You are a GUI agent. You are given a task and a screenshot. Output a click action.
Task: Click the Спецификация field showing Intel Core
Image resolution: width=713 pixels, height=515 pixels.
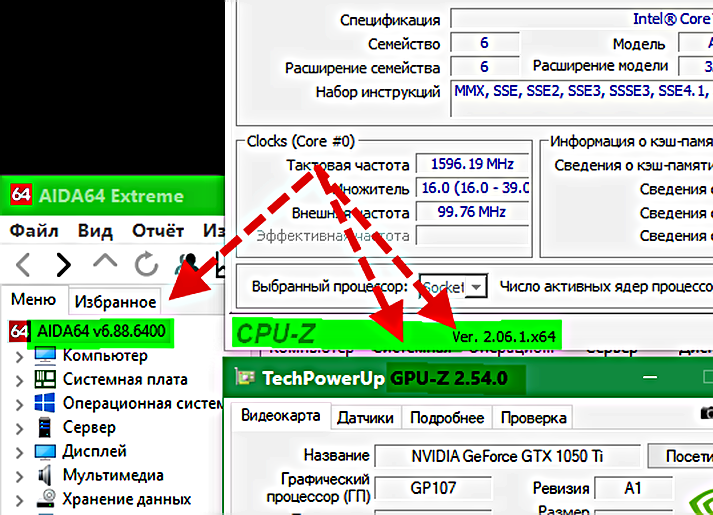582,19
